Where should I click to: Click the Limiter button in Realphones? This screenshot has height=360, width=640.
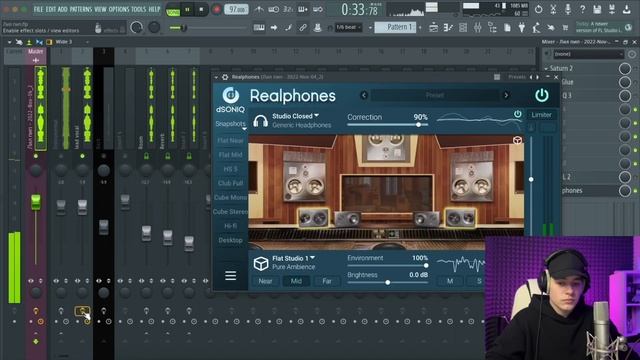coord(541,115)
